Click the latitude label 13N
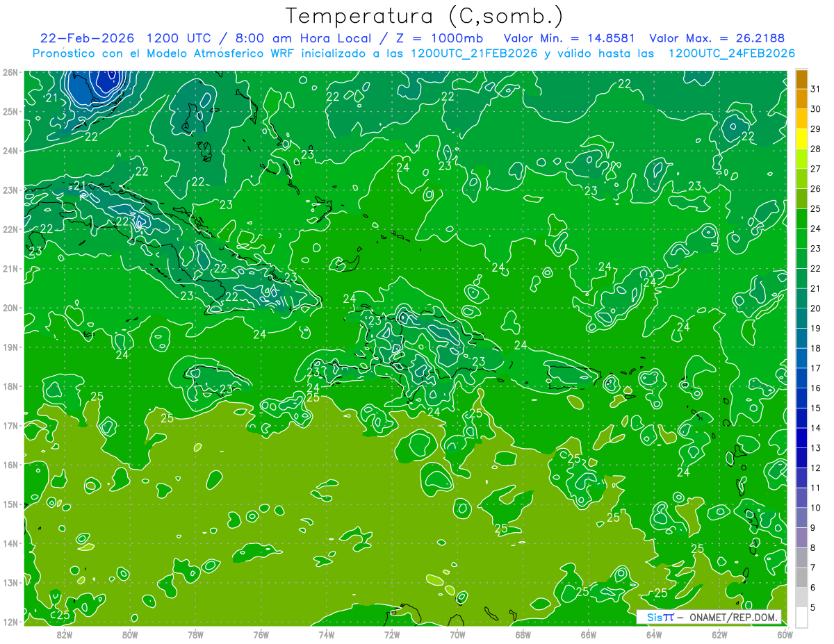834x644 pixels. click(x=10, y=582)
